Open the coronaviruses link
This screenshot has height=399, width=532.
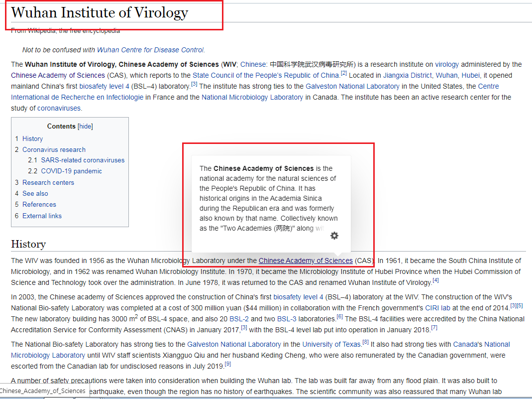[x=59, y=108]
